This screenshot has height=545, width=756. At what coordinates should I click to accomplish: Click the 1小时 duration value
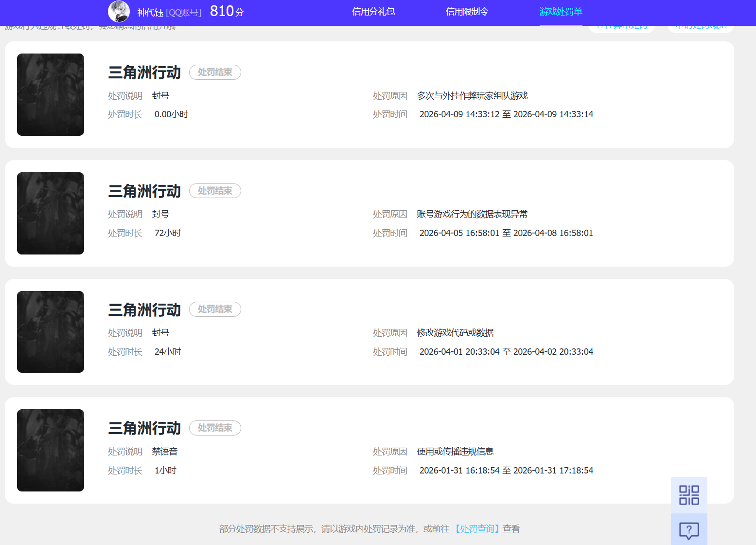(165, 471)
